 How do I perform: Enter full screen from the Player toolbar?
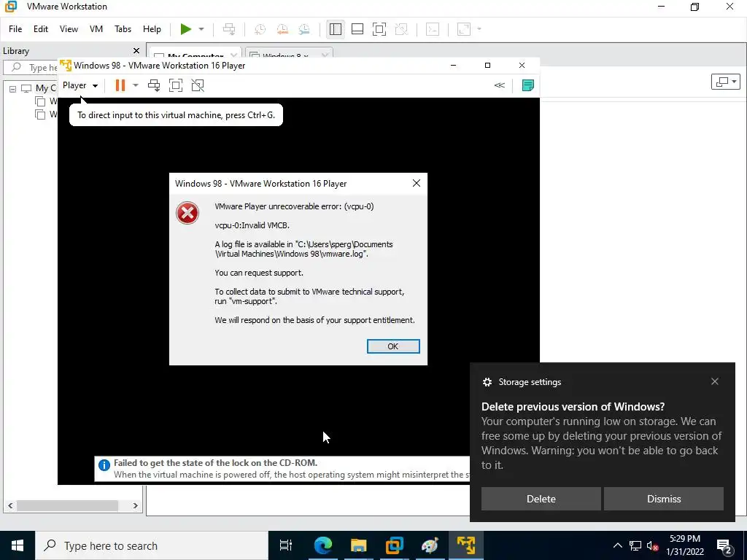coord(176,85)
